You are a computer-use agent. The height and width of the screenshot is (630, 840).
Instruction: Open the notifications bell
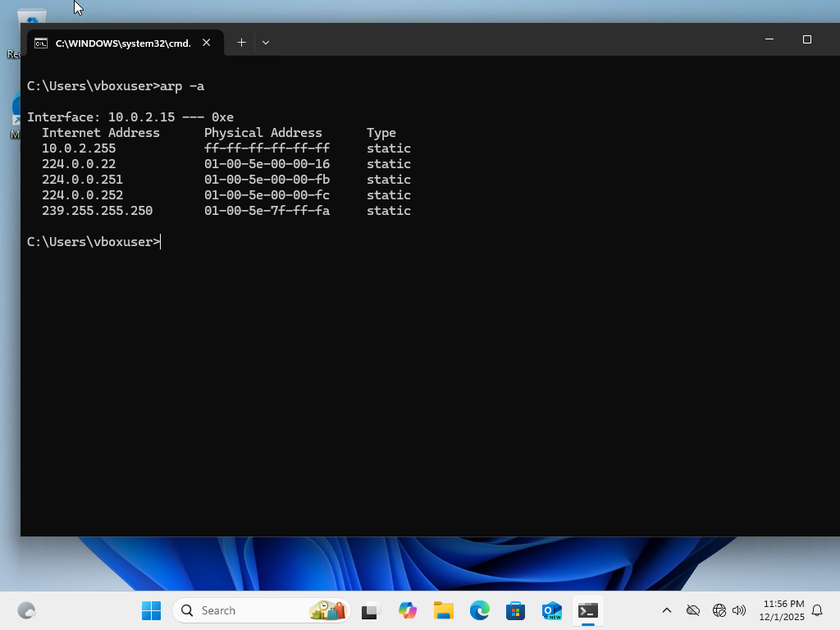(817, 610)
